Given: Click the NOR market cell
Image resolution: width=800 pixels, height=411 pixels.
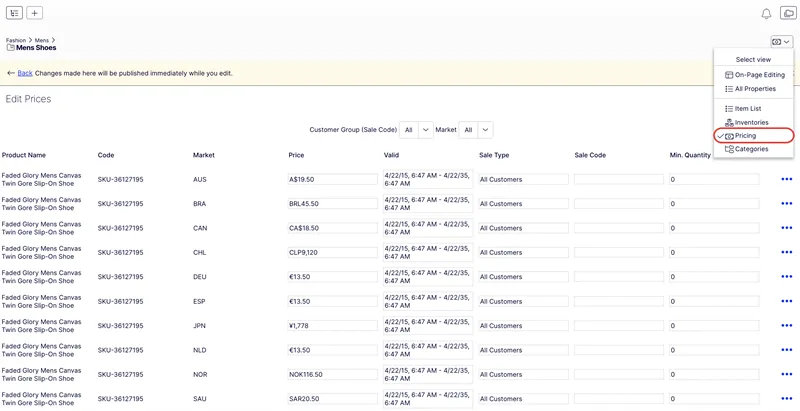Looking at the screenshot, I should click(x=200, y=374).
